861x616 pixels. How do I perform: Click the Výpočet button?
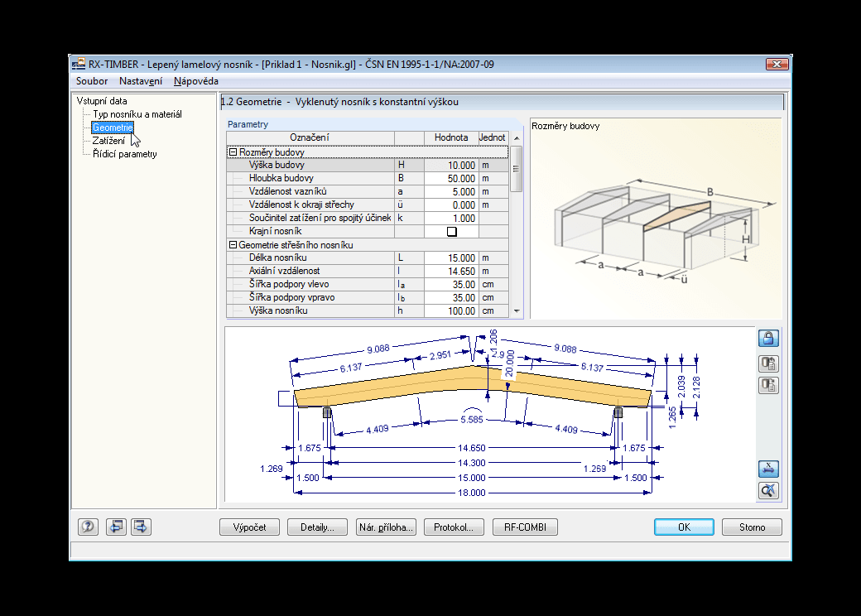(x=249, y=527)
